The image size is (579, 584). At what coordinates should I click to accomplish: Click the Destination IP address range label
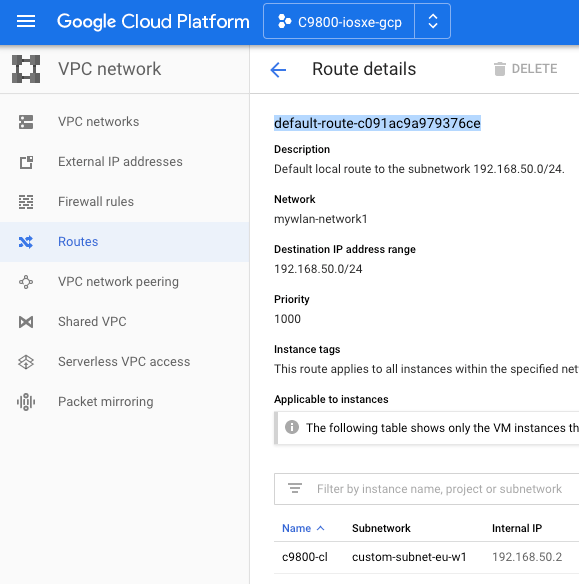pyautogui.click(x=345, y=249)
